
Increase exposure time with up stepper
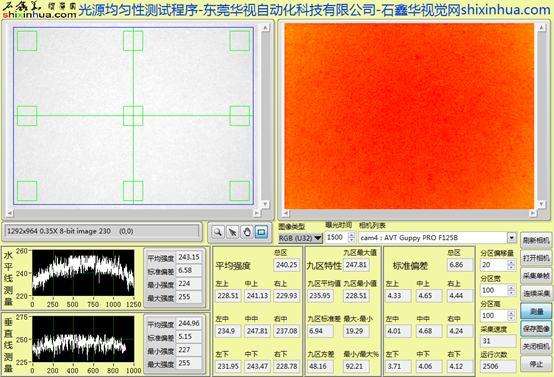[352, 235]
